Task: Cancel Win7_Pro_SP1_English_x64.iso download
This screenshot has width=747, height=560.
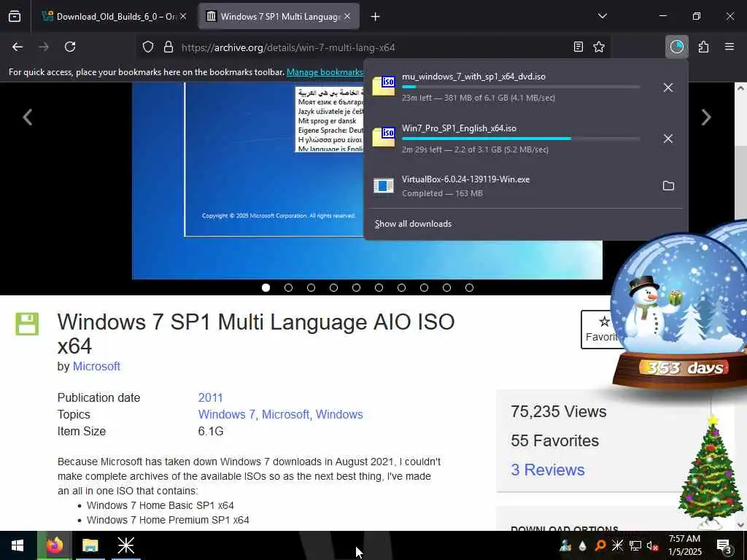Action: coord(668,139)
